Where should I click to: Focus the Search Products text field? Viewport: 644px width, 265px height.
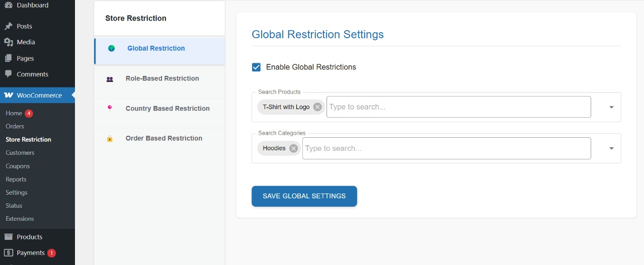[458, 107]
